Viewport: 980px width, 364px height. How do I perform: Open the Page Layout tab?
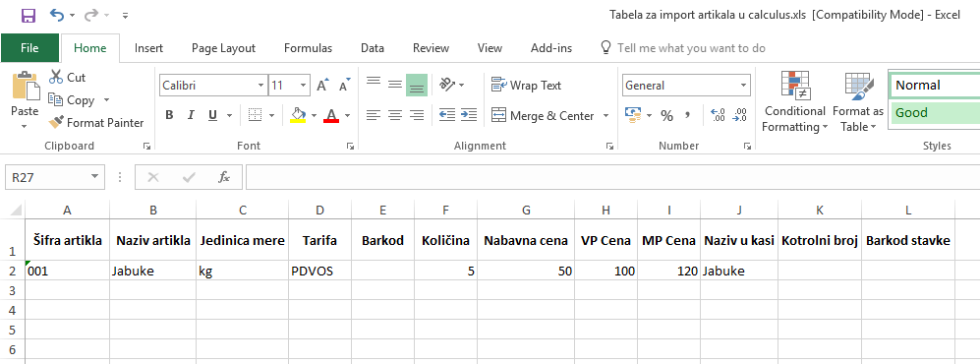[x=223, y=48]
